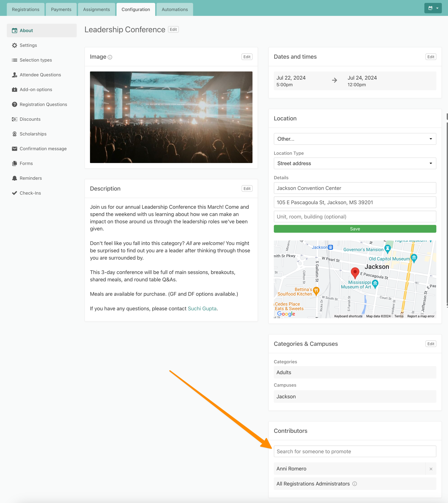Select the Configuration tab
448x503 pixels.
(136, 9)
